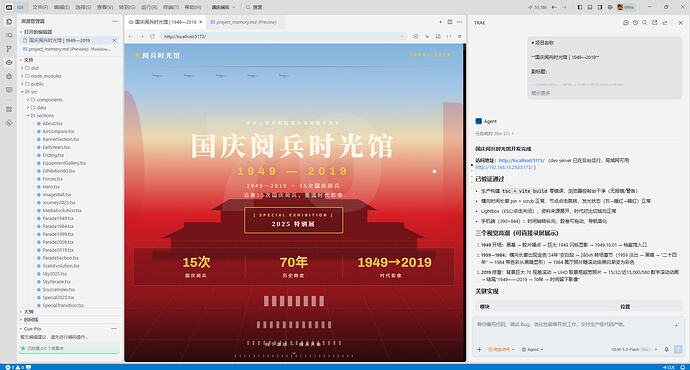
Task: Open settings gear in title bar
Action: point(610,7)
